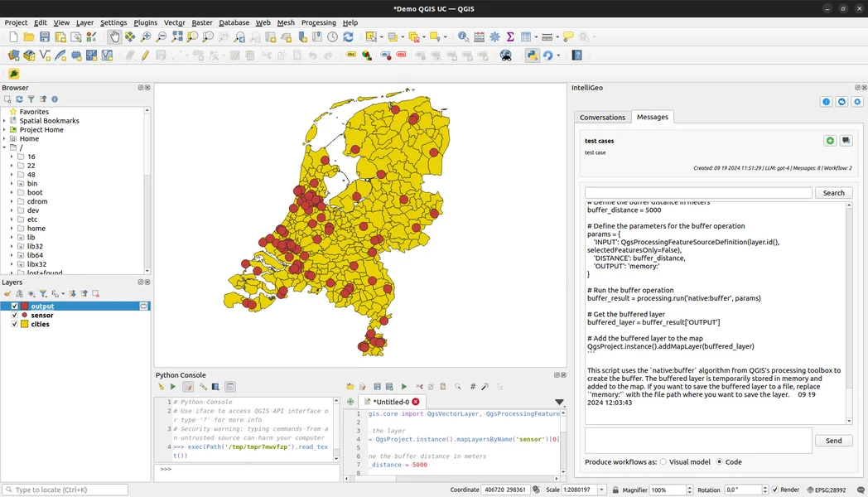Switch to the Conversations tab
Image resolution: width=868 pixels, height=497 pixels.
click(x=602, y=118)
